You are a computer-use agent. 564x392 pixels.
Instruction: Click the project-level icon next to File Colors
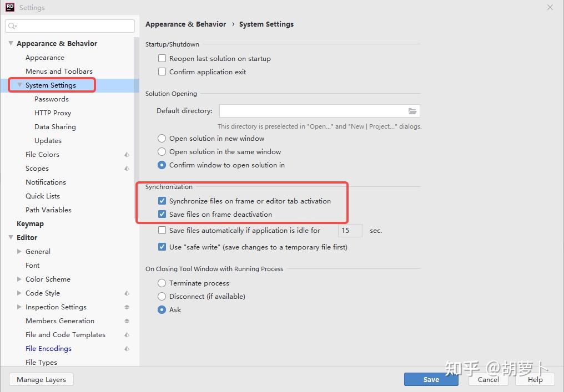(127, 155)
